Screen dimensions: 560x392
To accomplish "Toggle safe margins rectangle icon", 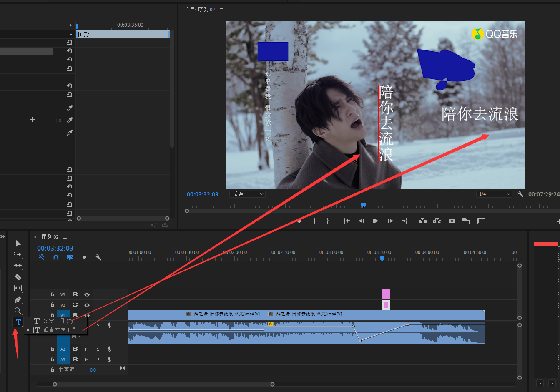I will [x=481, y=221].
